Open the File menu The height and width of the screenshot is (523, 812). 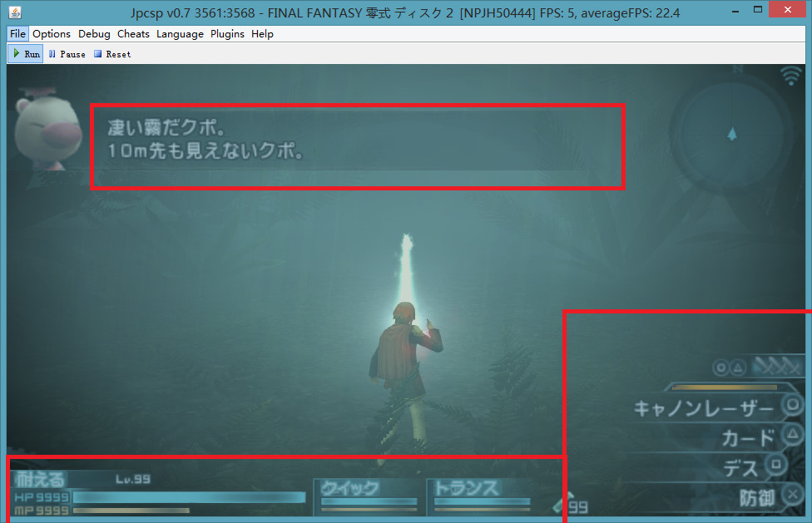(17, 34)
